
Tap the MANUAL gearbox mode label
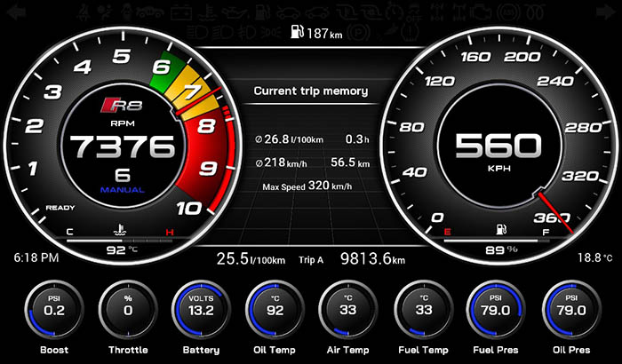pyautogui.click(x=123, y=190)
